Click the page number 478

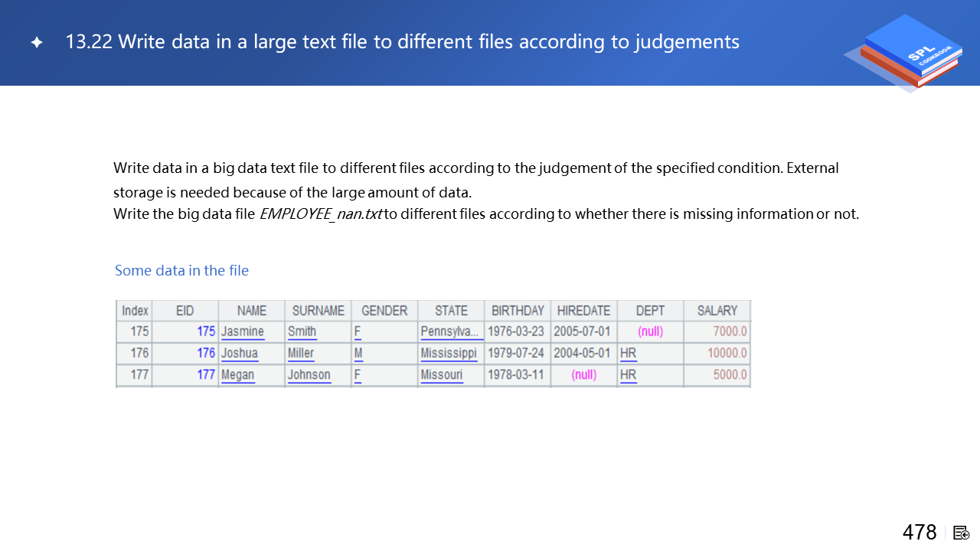(x=920, y=533)
